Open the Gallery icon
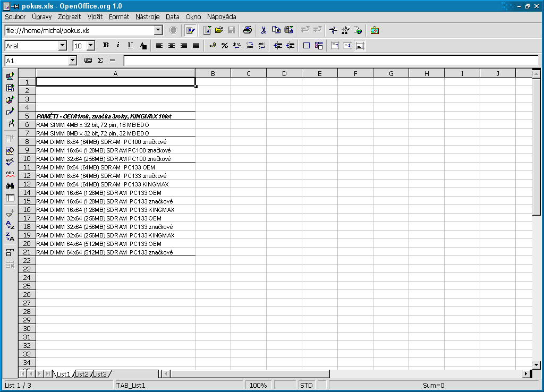The width and height of the screenshot is (544, 392). tap(375, 30)
